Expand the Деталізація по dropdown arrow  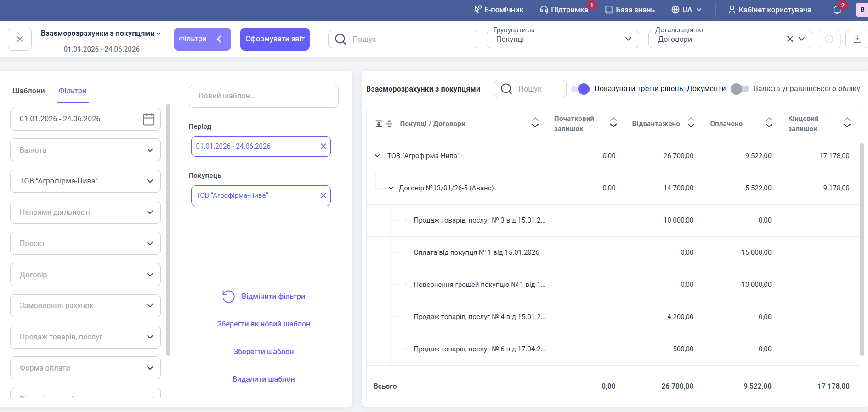802,39
